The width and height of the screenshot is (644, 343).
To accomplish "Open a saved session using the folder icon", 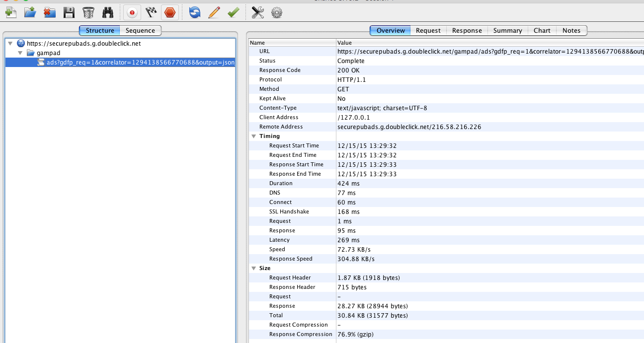I will coord(30,12).
